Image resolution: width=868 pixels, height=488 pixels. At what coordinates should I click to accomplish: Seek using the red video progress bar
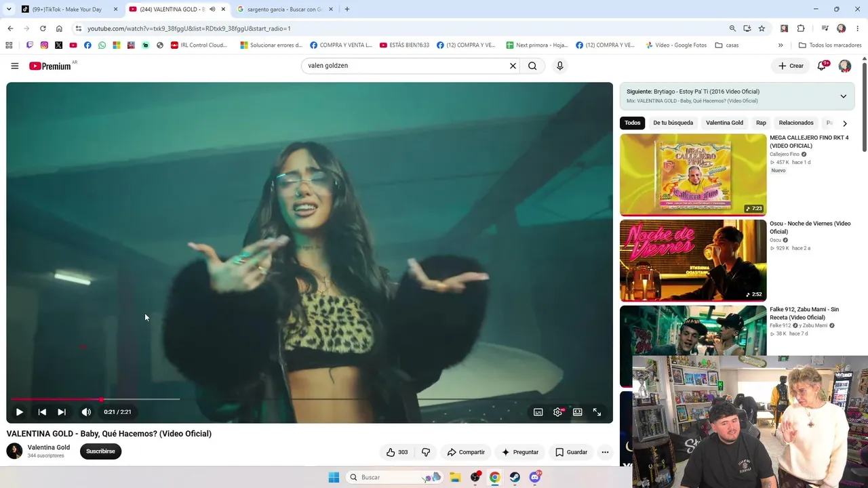click(309, 399)
